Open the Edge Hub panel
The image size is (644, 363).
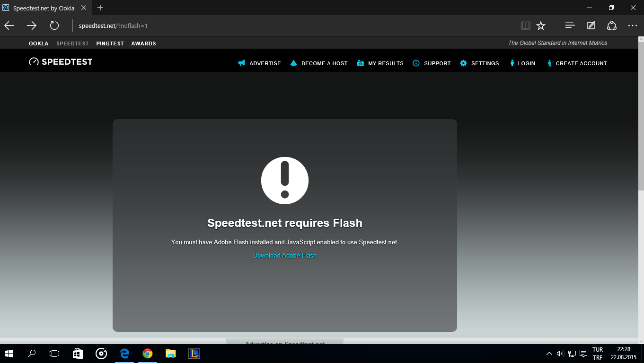(x=570, y=26)
